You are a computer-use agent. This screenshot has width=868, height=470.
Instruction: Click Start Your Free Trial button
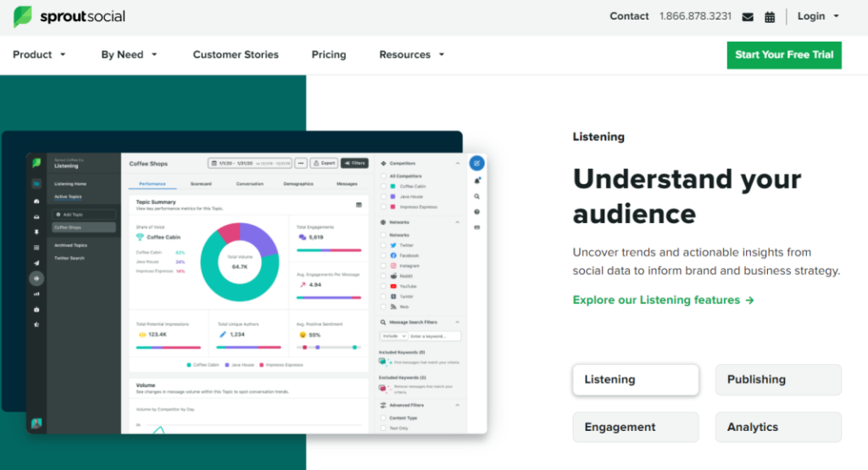pyautogui.click(x=784, y=54)
